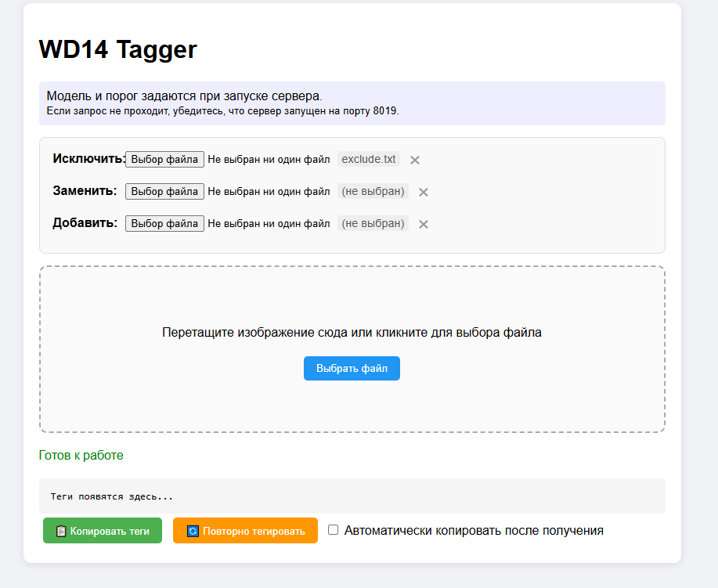Click Не выбран ни один файл in Исключить row

[x=269, y=160]
